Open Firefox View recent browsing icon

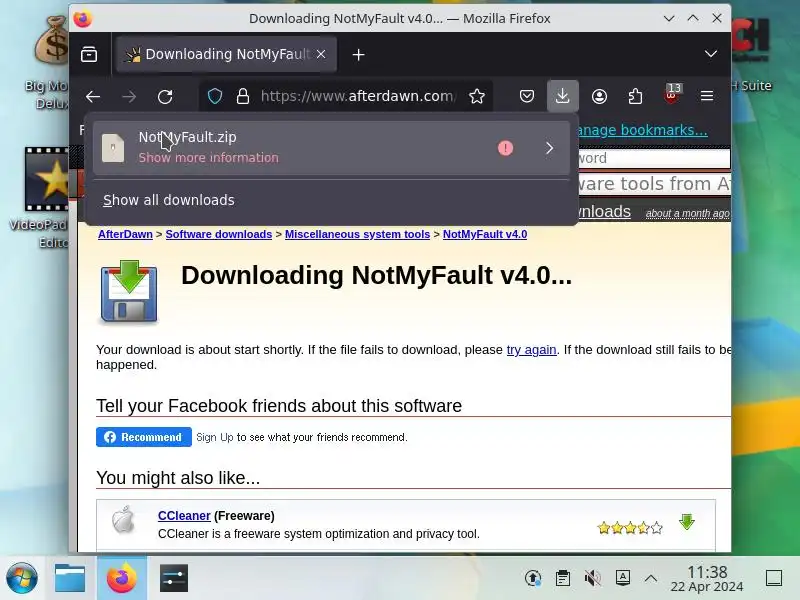click(89, 54)
